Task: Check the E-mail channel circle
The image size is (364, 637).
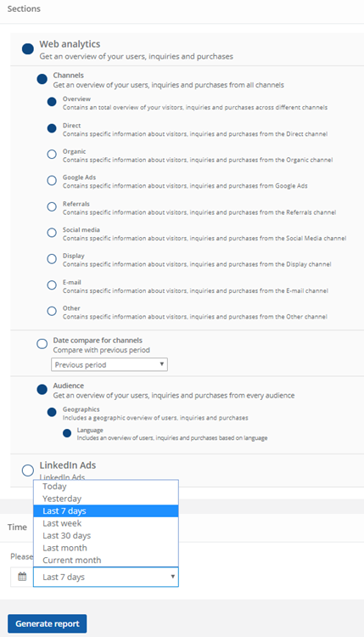Action: pyautogui.click(x=52, y=285)
